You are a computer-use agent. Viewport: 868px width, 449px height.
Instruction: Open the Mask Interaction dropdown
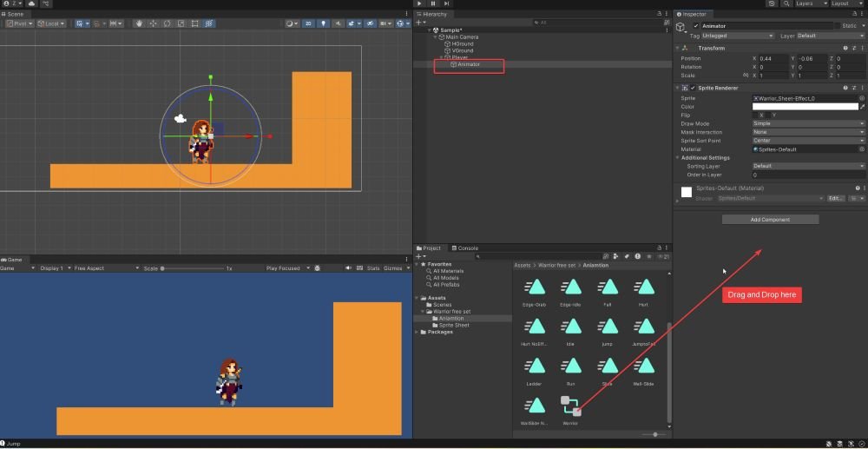click(808, 132)
